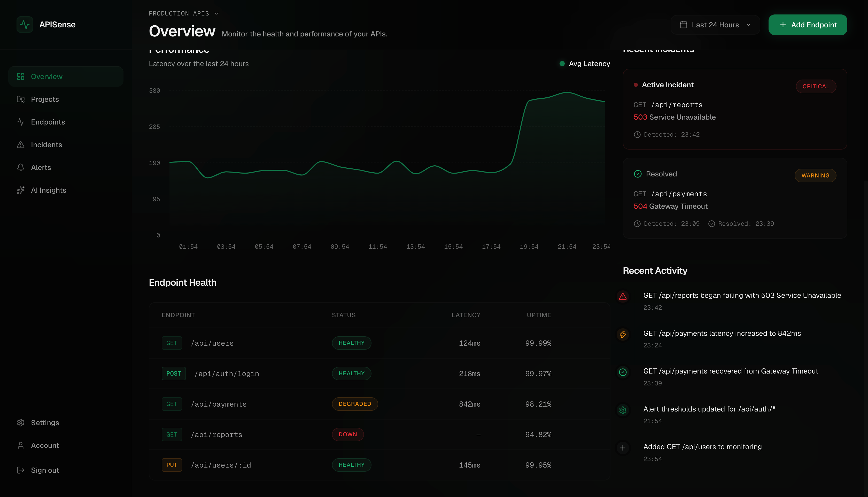The image size is (868, 497).
Task: Expand the Production APIs dropdown
Action: pyautogui.click(x=184, y=13)
